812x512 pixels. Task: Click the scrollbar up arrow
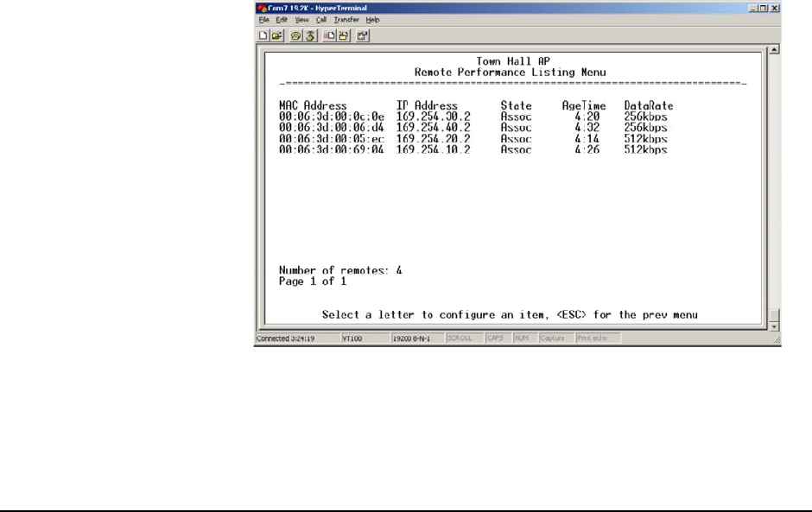pos(774,50)
